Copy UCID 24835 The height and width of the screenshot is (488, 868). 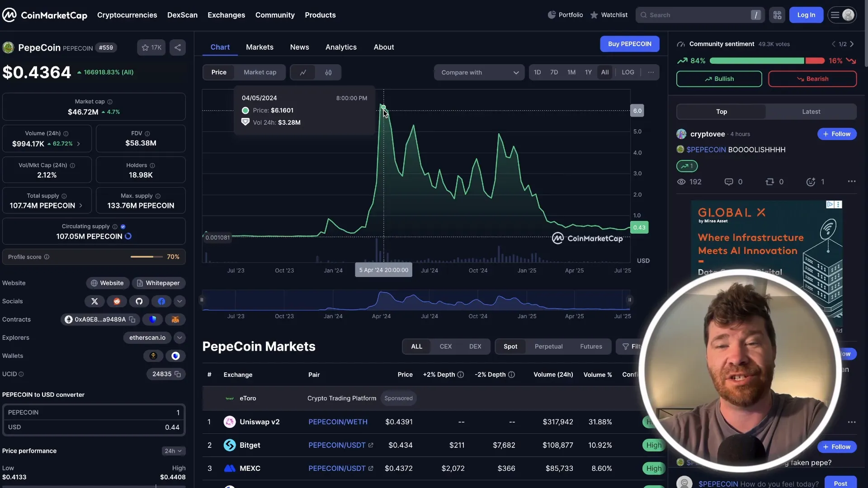coord(178,374)
